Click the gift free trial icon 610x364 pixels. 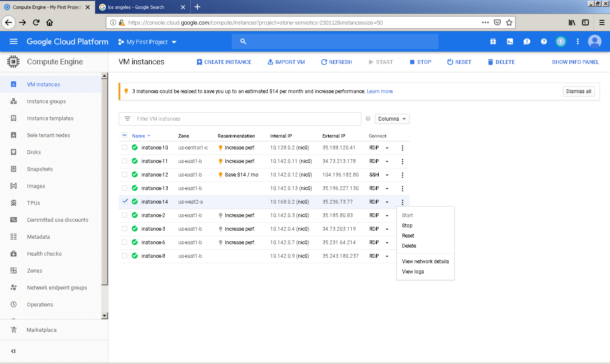click(x=493, y=41)
